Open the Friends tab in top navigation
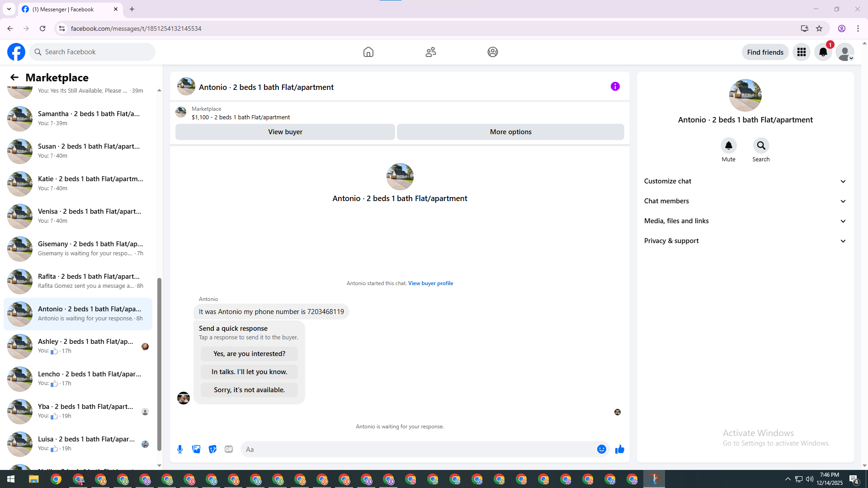The width and height of the screenshot is (868, 488). pyautogui.click(x=430, y=52)
